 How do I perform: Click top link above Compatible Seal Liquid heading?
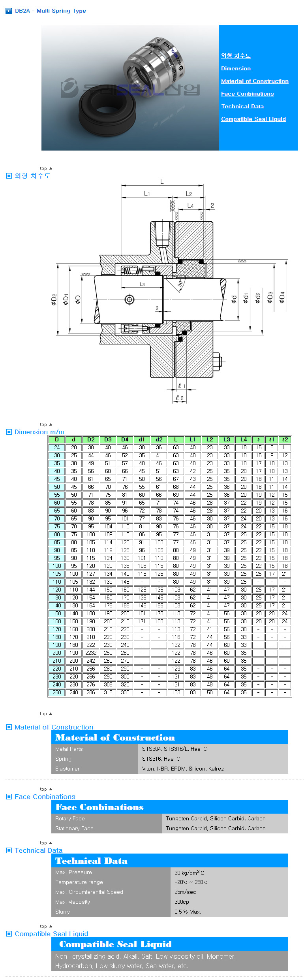click(x=46, y=926)
